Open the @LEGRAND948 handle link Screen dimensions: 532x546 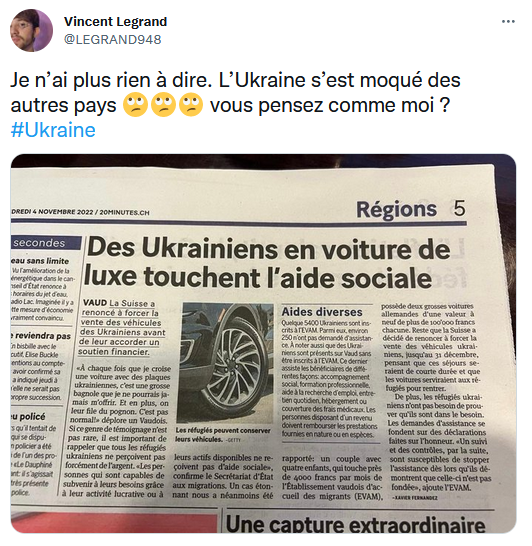coord(112,40)
